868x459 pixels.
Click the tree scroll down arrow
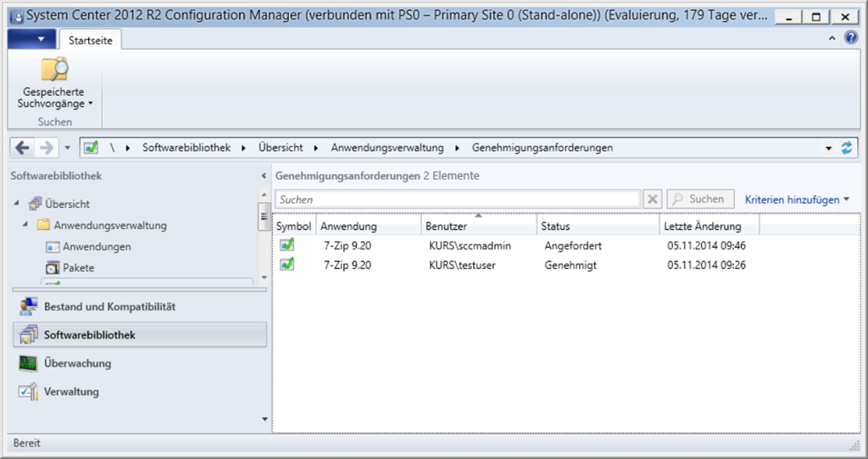pos(264,277)
